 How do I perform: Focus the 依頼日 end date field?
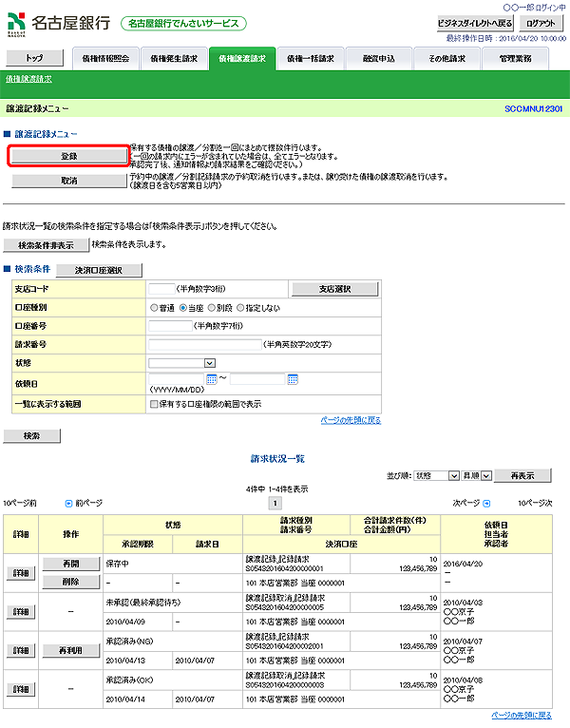point(257,379)
